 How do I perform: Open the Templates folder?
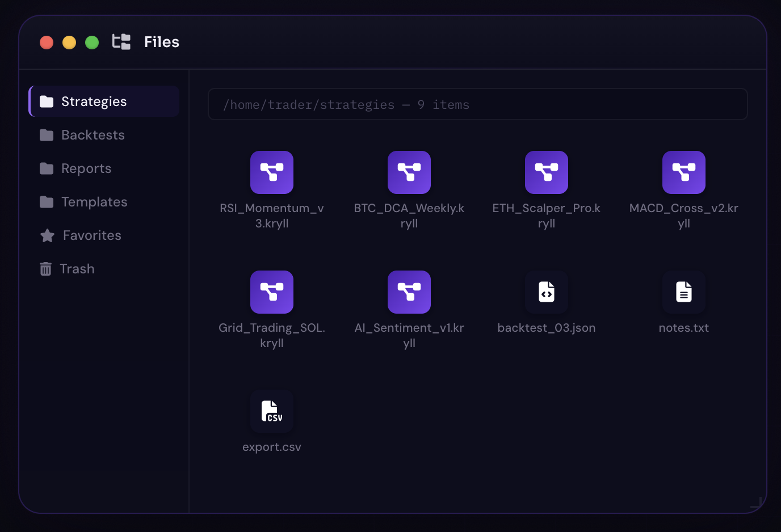coord(93,201)
